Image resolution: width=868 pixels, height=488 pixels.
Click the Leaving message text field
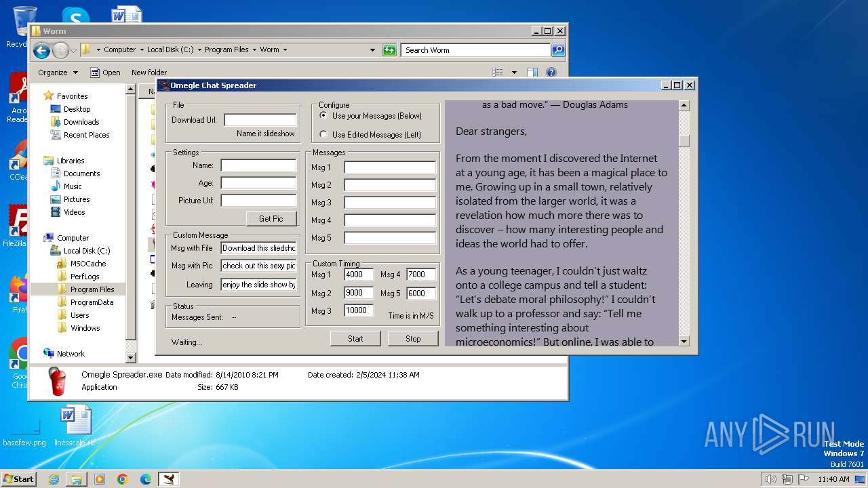click(x=258, y=285)
